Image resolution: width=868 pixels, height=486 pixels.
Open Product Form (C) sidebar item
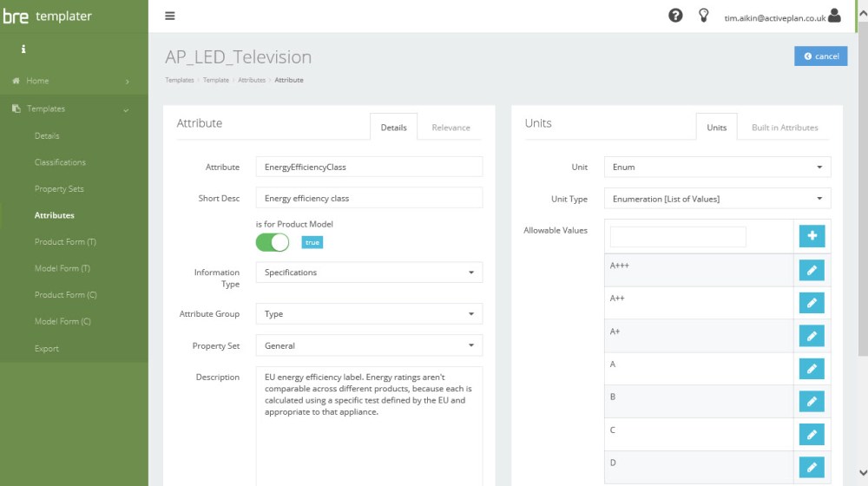click(x=66, y=295)
